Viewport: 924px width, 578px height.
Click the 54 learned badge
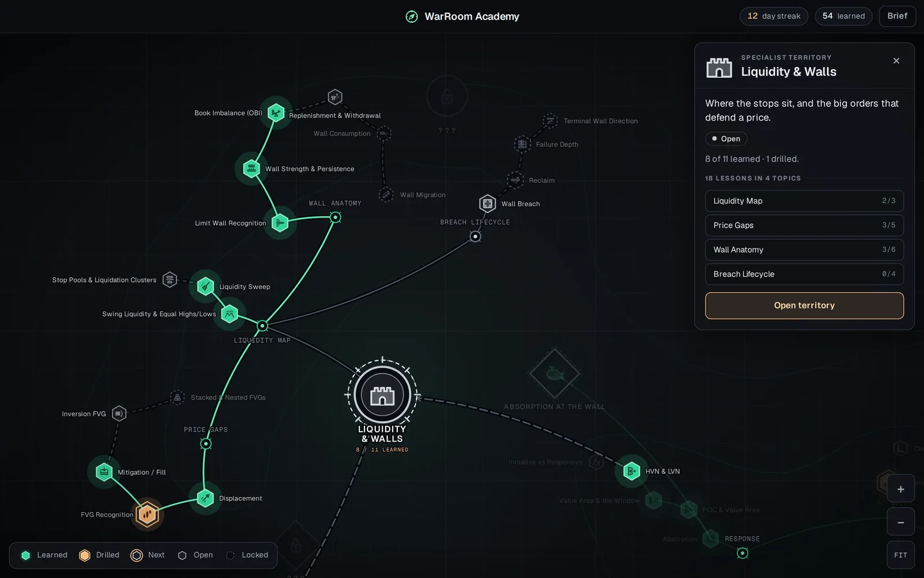pyautogui.click(x=844, y=16)
